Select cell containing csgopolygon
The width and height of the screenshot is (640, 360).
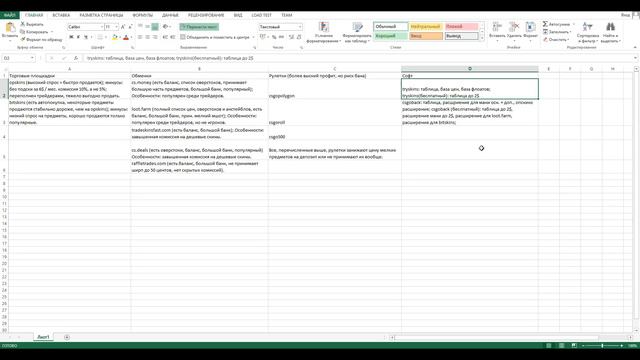pos(335,89)
